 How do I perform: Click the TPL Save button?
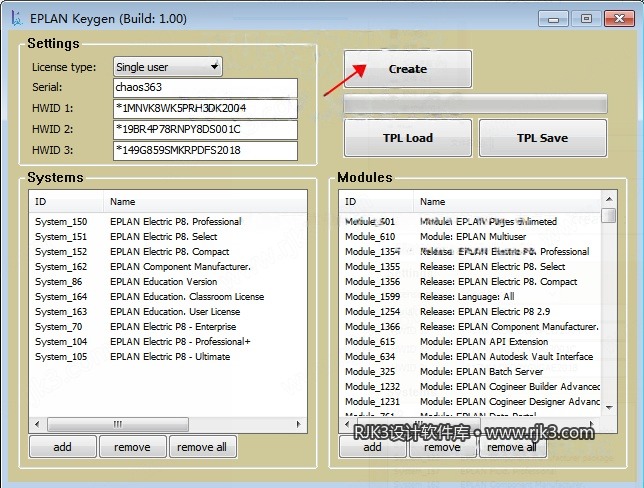tap(543, 138)
